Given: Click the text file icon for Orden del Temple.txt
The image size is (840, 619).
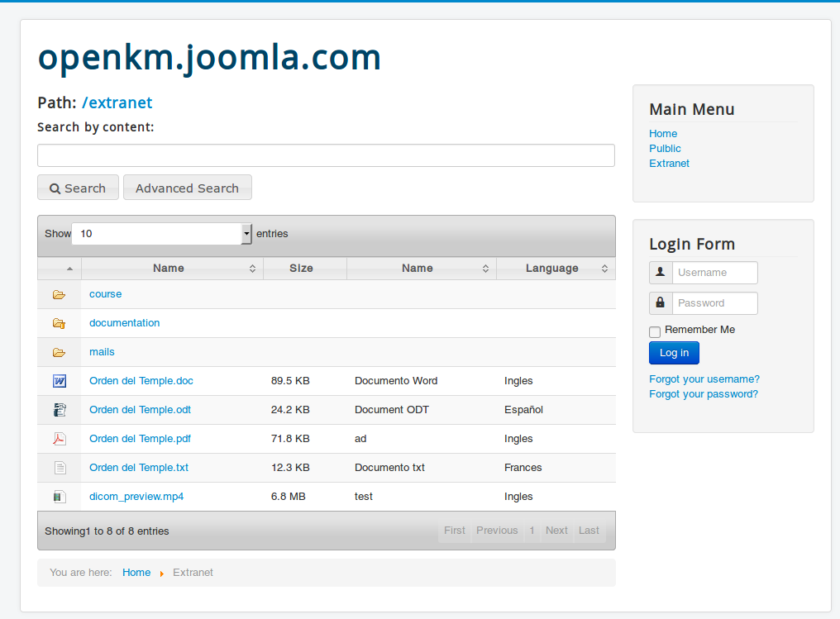Looking at the screenshot, I should tap(60, 468).
